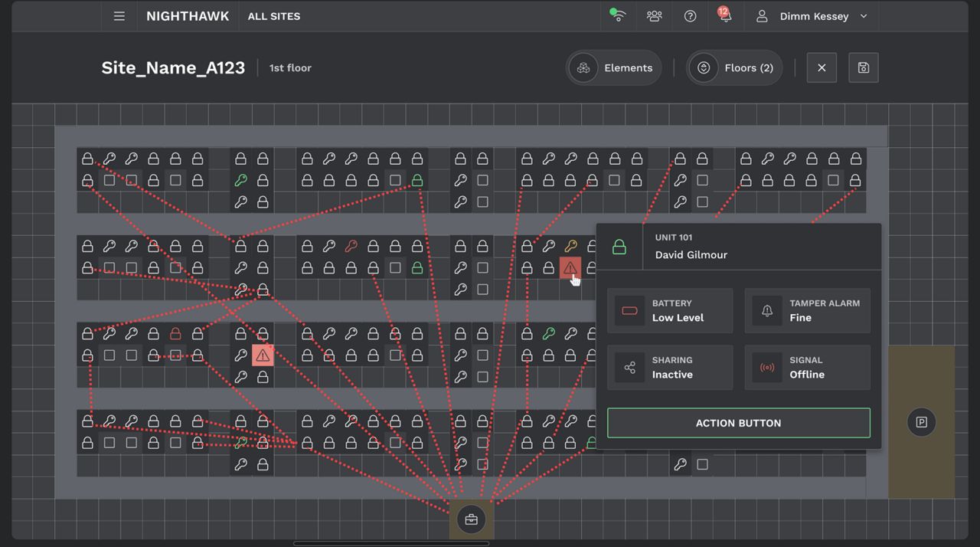Viewport: 980px width, 547px height.
Task: Open the hamburger navigation menu
Action: [x=119, y=16]
